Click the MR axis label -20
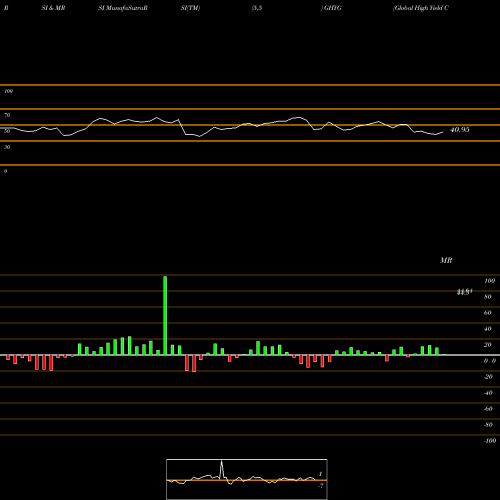Image resolution: width=500 pixels, height=500 pixels. tap(488, 377)
